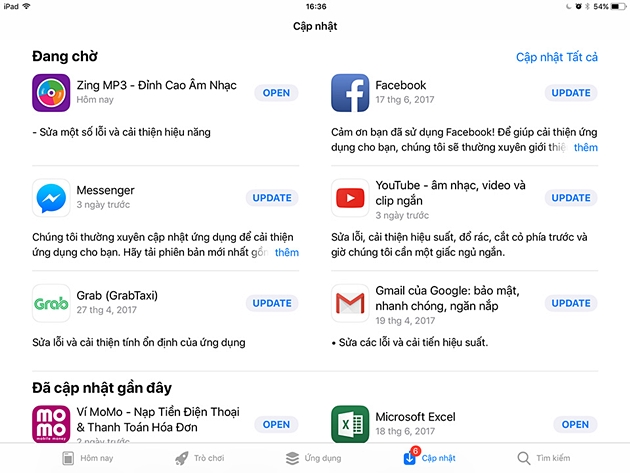Tap the YouTube app icon
This screenshot has height=473, width=630.
coord(350,198)
